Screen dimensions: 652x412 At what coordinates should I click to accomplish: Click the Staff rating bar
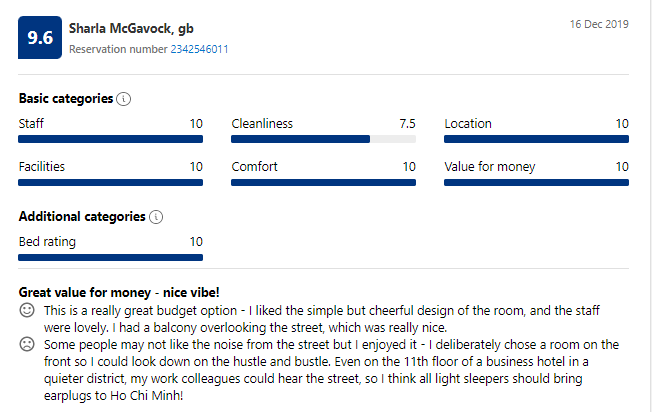pyautogui.click(x=110, y=139)
